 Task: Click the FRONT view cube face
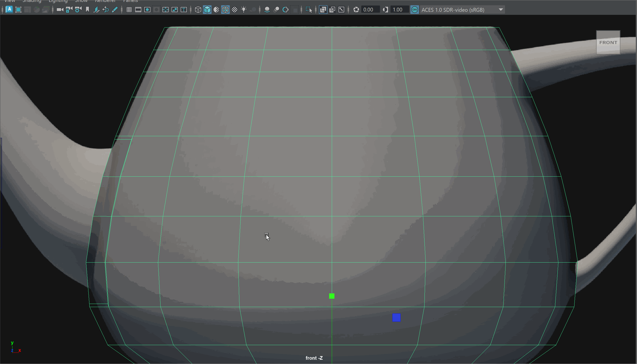click(608, 42)
